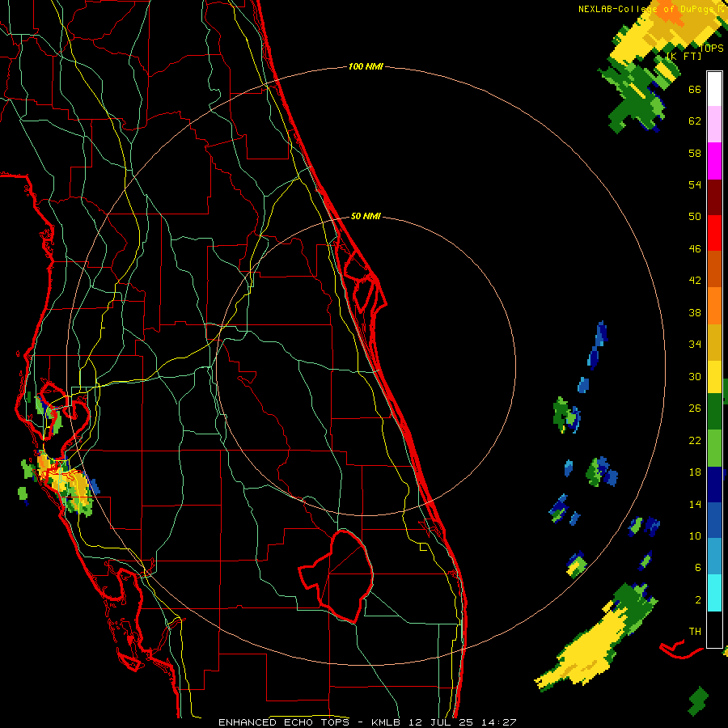Click the dark green legend swatch

(714, 412)
